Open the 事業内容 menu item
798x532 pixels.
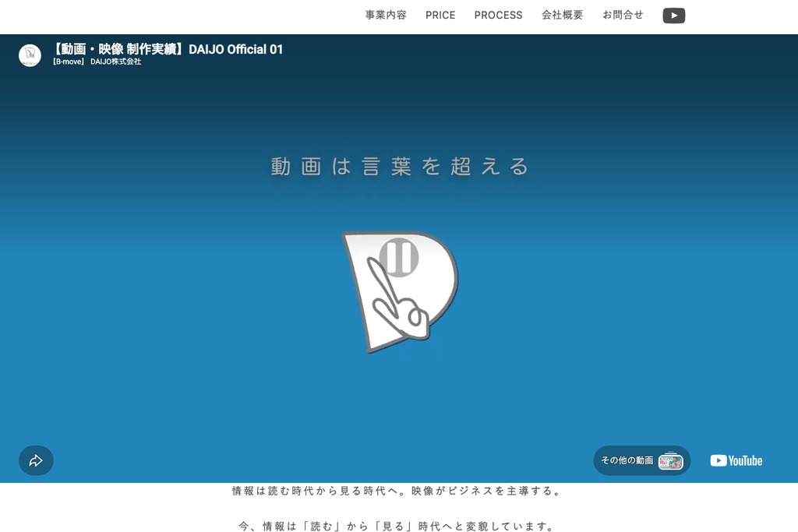pos(386,16)
